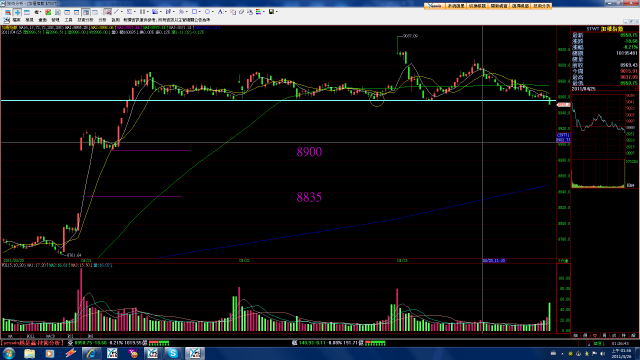Screen dimensions: 640x360
Task: Open the 檔案 menu
Action: (16, 20)
